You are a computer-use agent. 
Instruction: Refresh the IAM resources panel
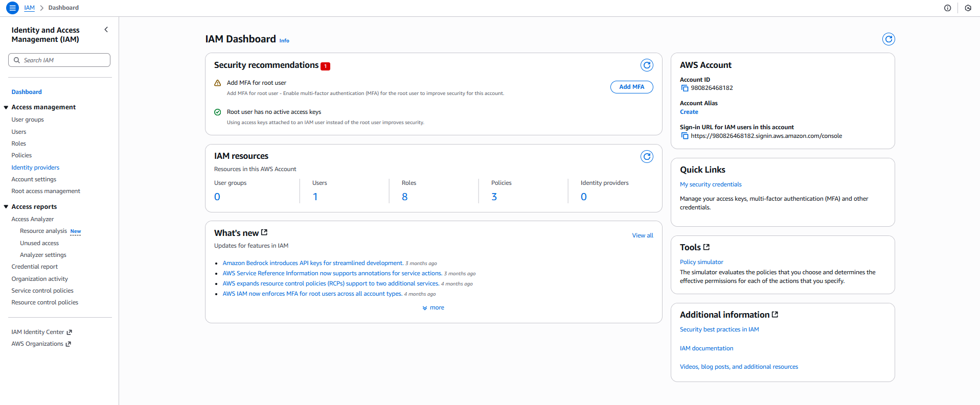(647, 156)
